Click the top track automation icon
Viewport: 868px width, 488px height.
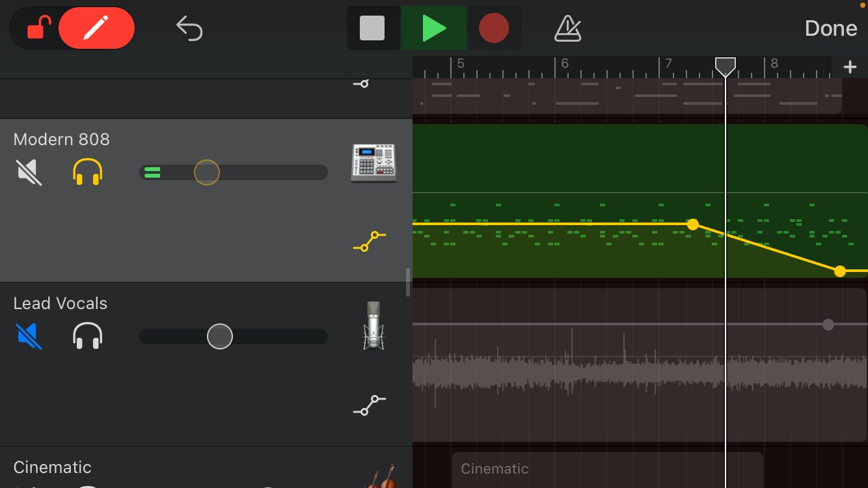(x=361, y=83)
